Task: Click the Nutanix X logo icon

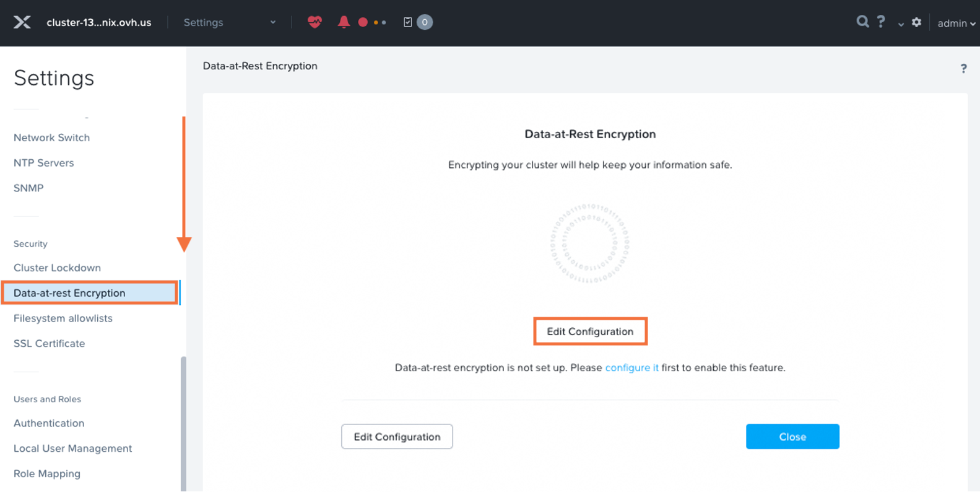Action: tap(22, 22)
